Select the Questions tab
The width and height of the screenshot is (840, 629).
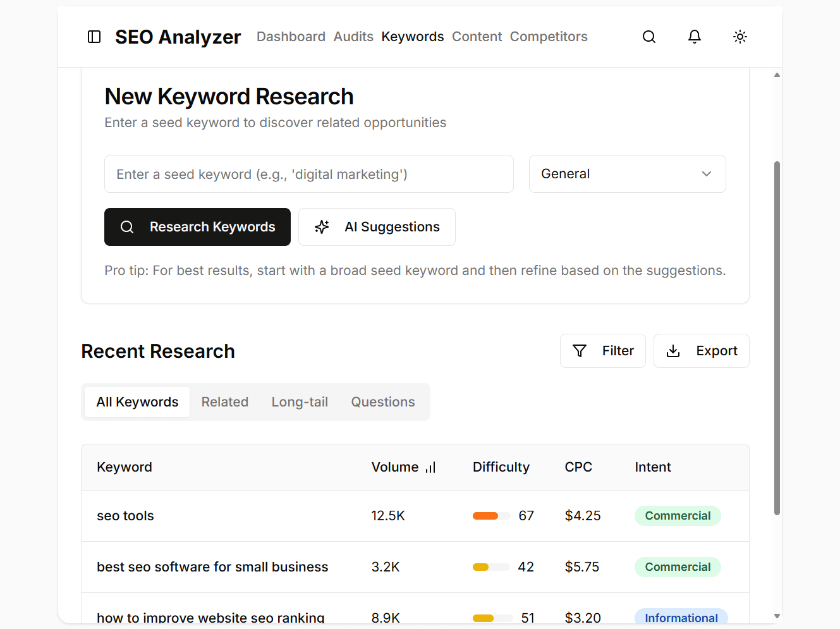click(383, 402)
